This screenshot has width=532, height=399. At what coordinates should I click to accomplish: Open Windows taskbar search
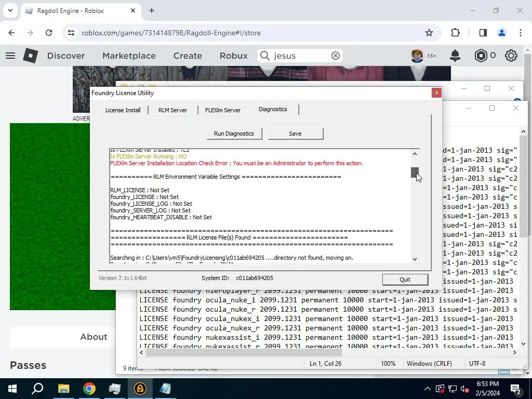click(x=37, y=389)
